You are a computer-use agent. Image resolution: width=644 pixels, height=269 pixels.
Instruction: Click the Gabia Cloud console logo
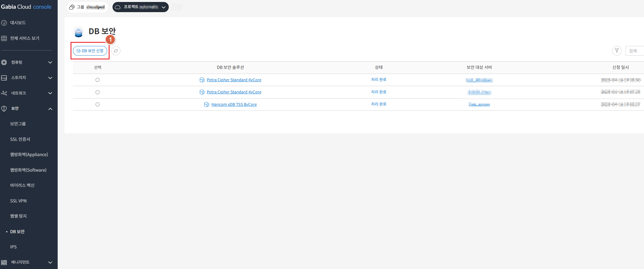click(x=26, y=7)
